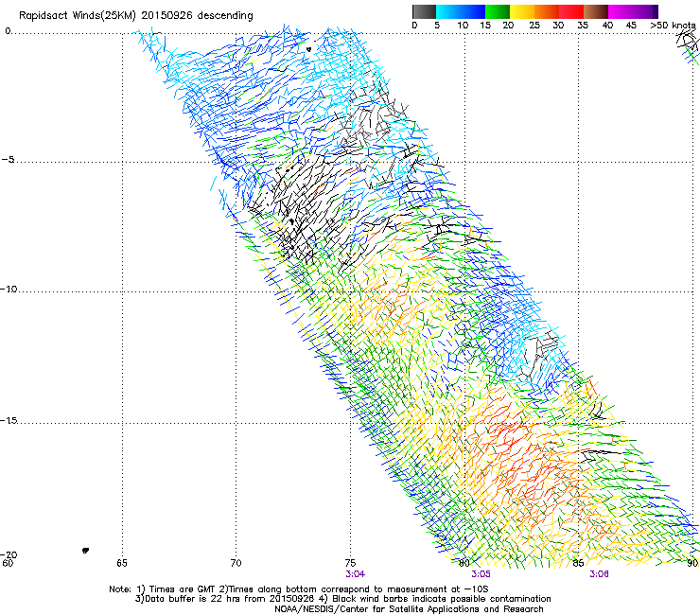Click the '>50 knots' legend label
Image resolution: width=700 pixels, height=615 pixels.
pos(674,26)
